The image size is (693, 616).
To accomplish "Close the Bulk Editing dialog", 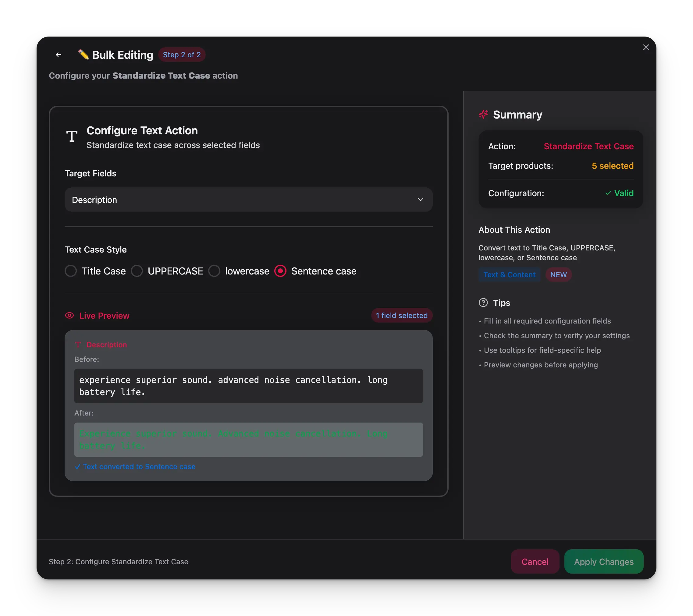I will (646, 47).
